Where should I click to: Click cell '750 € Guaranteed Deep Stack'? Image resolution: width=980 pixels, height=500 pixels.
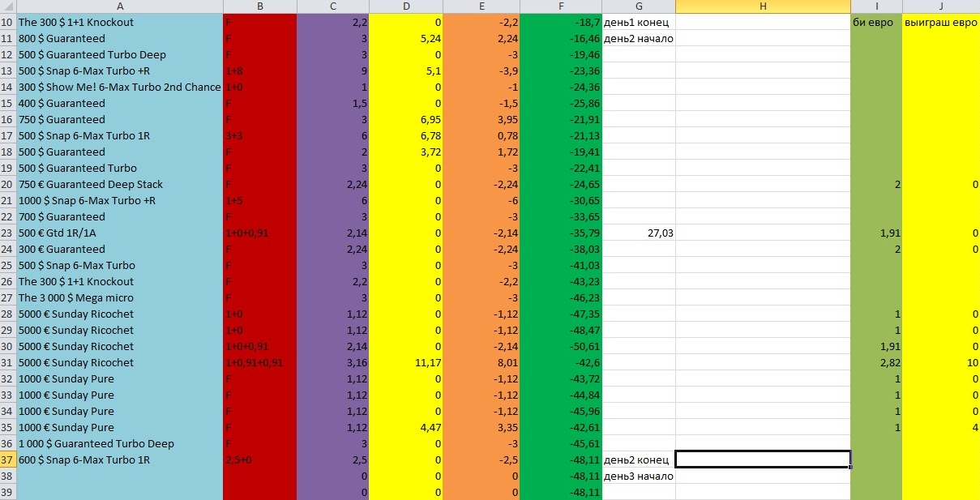120,185
